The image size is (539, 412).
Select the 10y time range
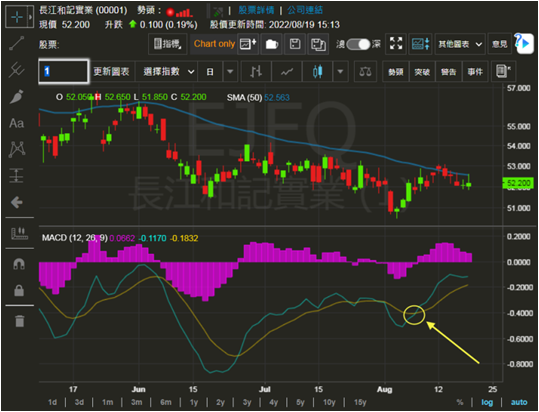coord(329,402)
